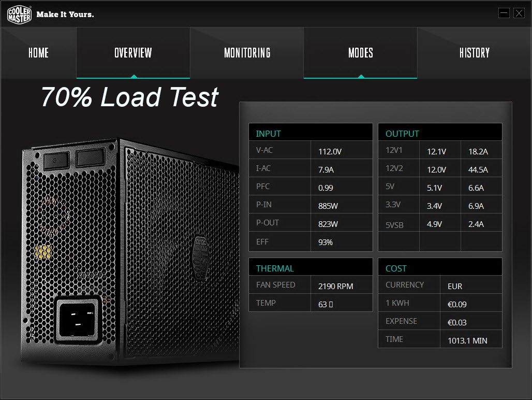
Task: Click the TEMP label
Action: (265, 303)
